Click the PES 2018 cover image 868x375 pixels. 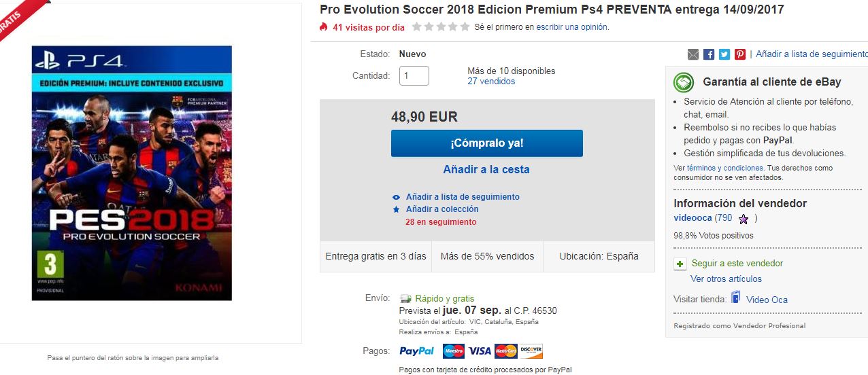tap(132, 173)
